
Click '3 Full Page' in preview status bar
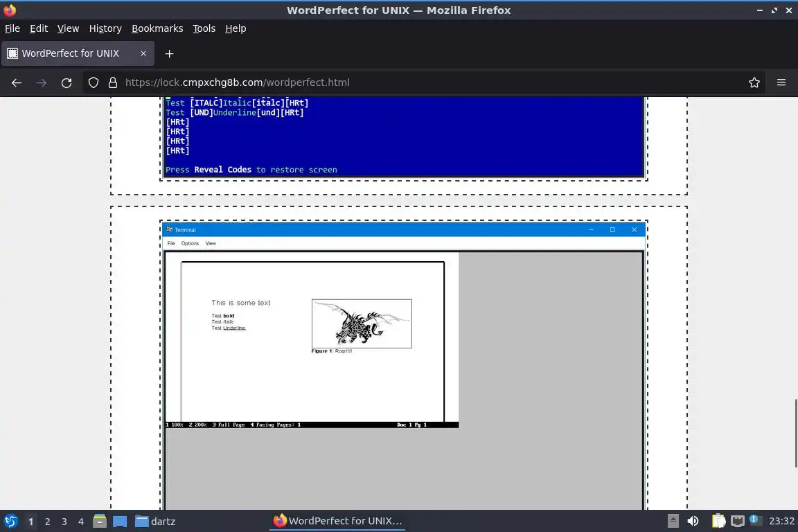tap(229, 425)
